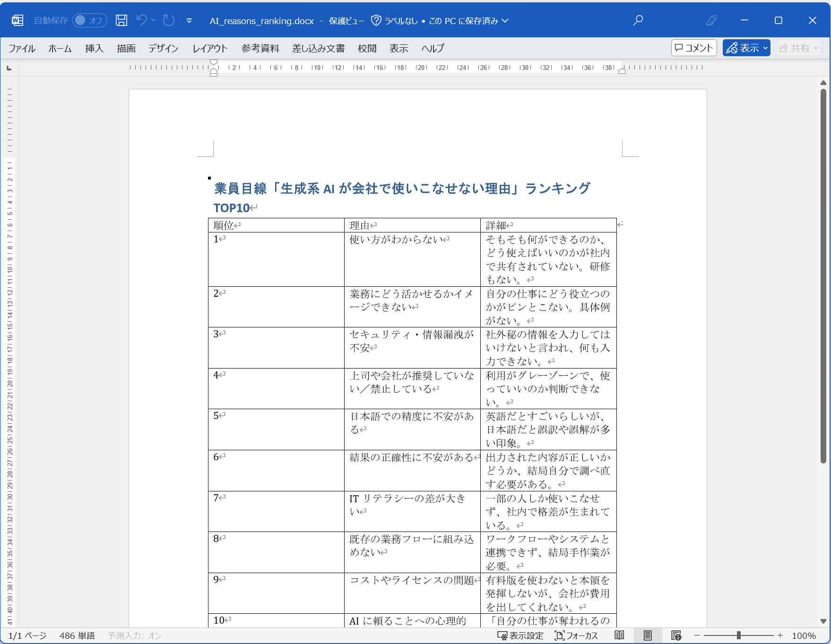Save the document via title bar icon
The image size is (831, 644).
click(121, 20)
